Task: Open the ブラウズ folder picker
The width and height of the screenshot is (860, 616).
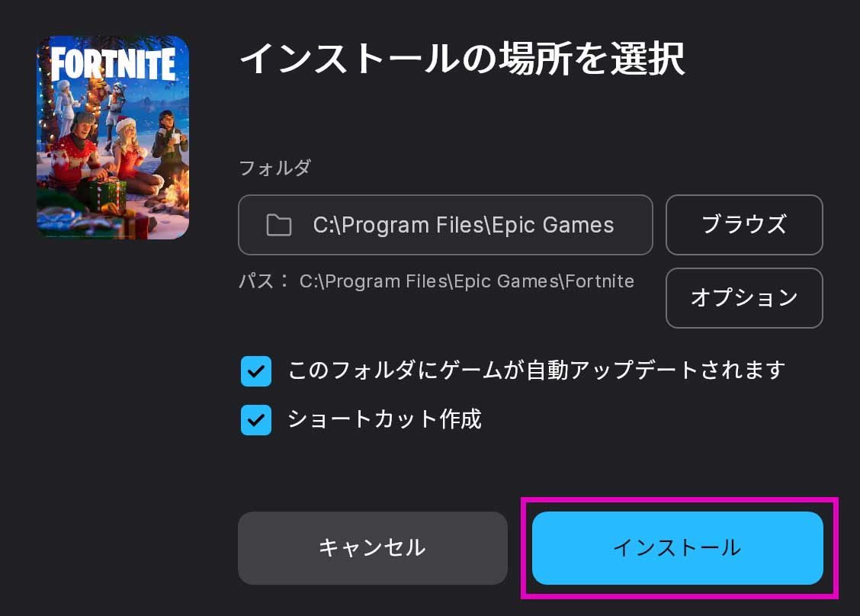Action: (x=744, y=225)
